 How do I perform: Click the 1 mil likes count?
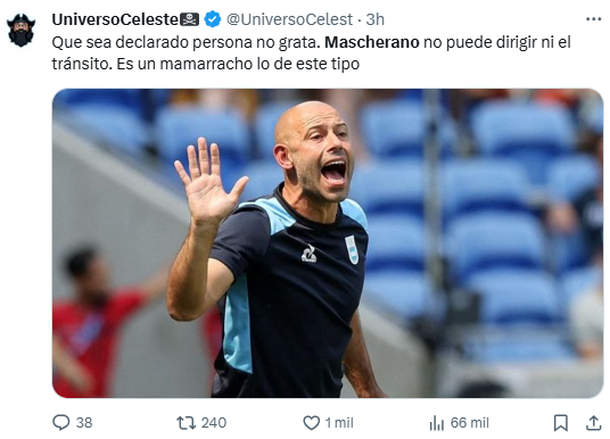click(339, 423)
